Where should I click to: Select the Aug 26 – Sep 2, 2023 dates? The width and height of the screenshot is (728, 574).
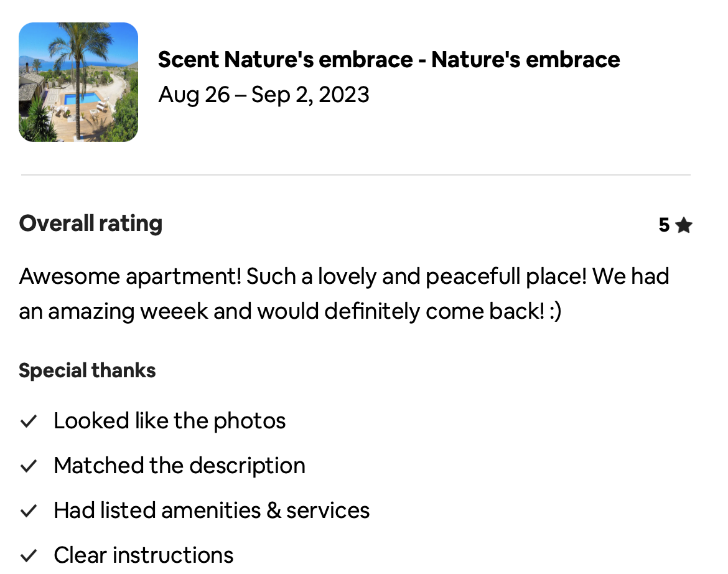[x=264, y=95]
